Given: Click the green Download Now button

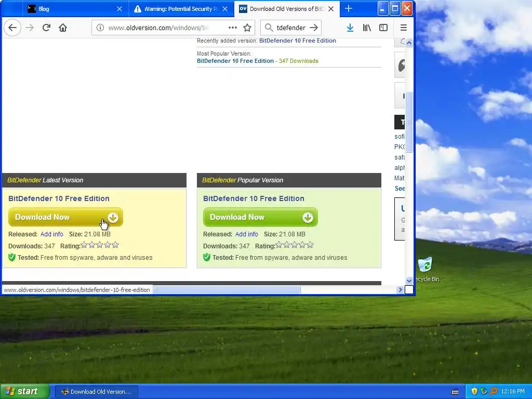Looking at the screenshot, I should tap(260, 217).
